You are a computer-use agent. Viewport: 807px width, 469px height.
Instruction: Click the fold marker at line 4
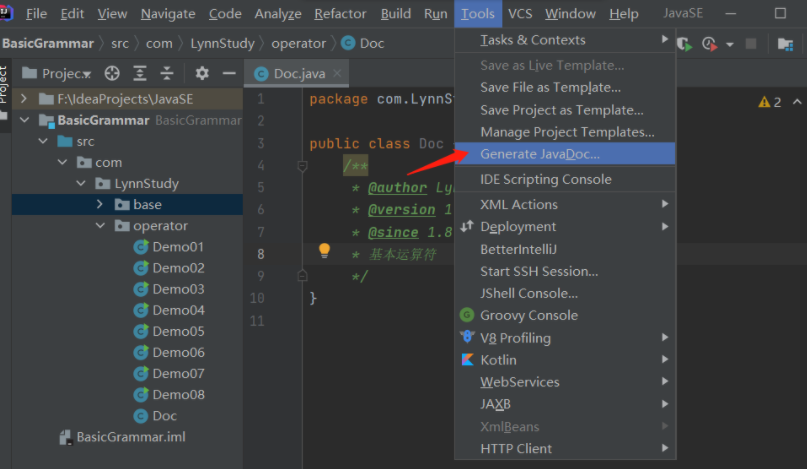[x=302, y=166]
